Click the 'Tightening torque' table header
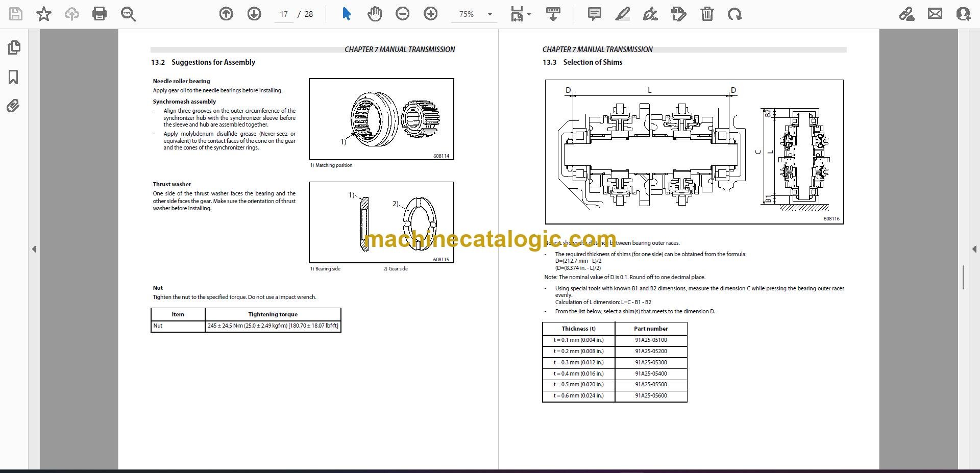980x473 pixels. [x=273, y=314]
